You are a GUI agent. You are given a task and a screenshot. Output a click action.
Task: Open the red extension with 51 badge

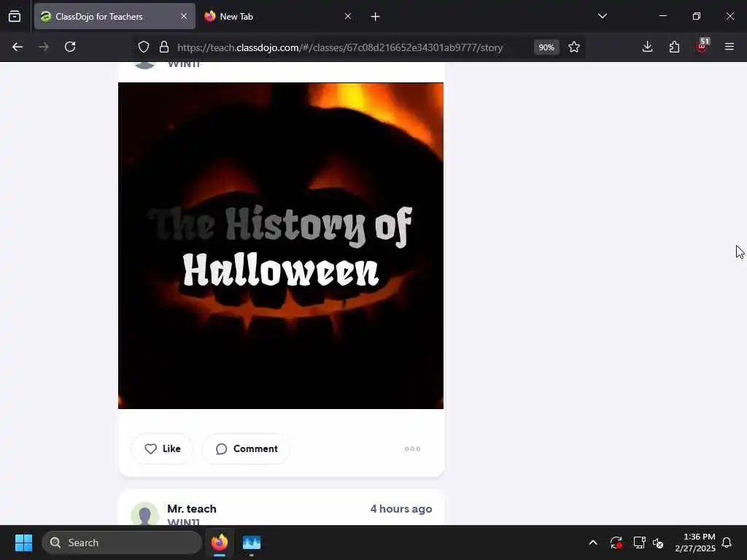click(702, 46)
